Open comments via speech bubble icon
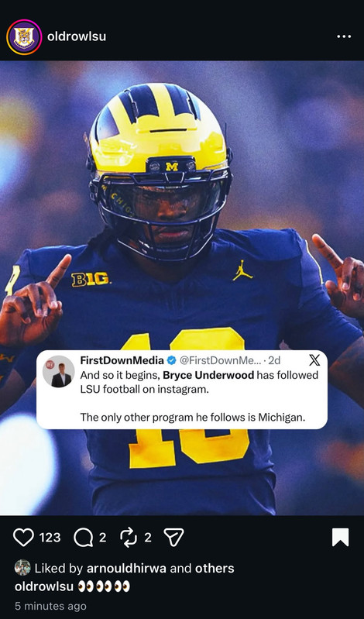This screenshot has height=619, width=364. [84, 538]
